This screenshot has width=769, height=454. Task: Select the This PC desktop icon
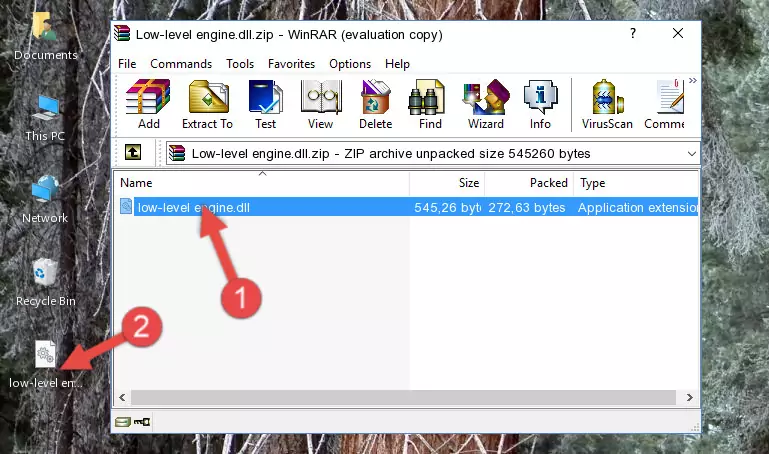[x=45, y=118]
